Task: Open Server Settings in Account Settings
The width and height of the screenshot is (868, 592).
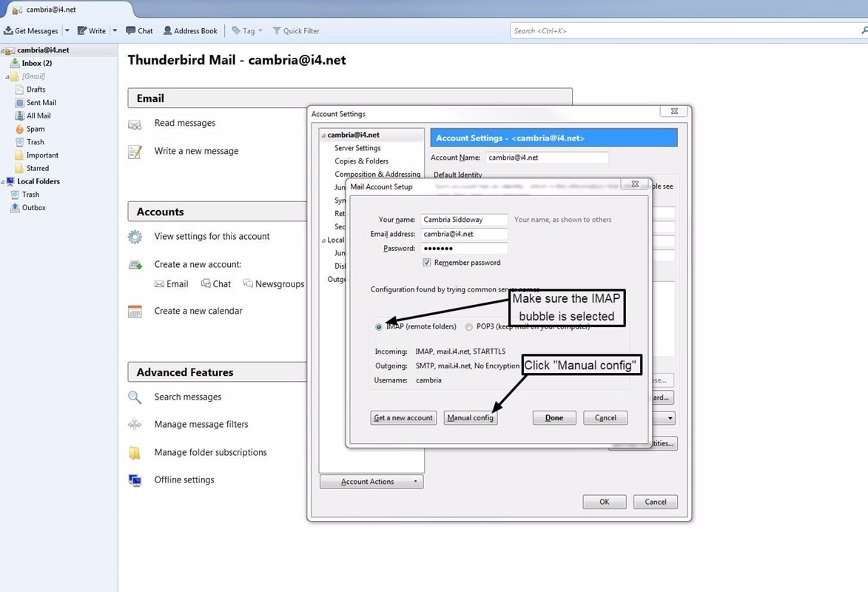Action: coord(357,148)
